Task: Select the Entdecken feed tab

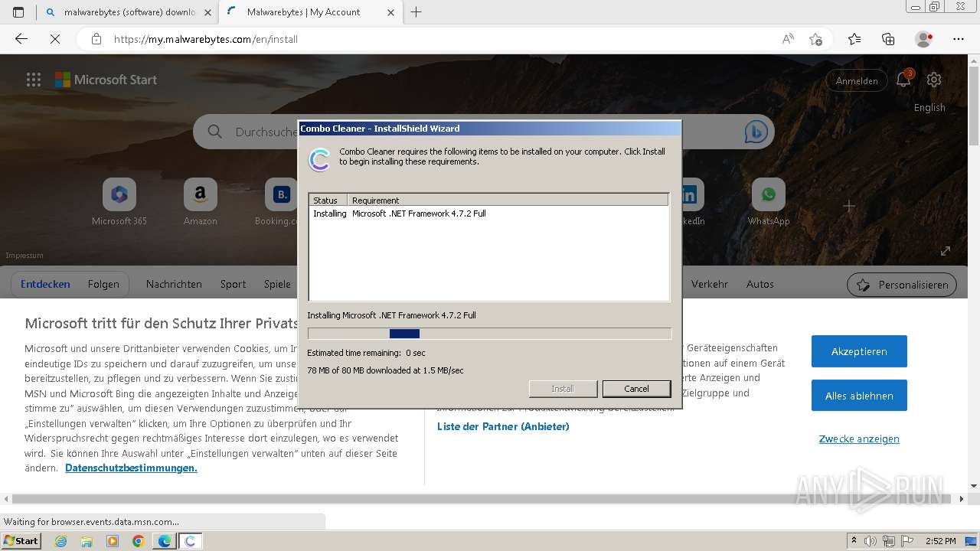Action: [x=45, y=284]
